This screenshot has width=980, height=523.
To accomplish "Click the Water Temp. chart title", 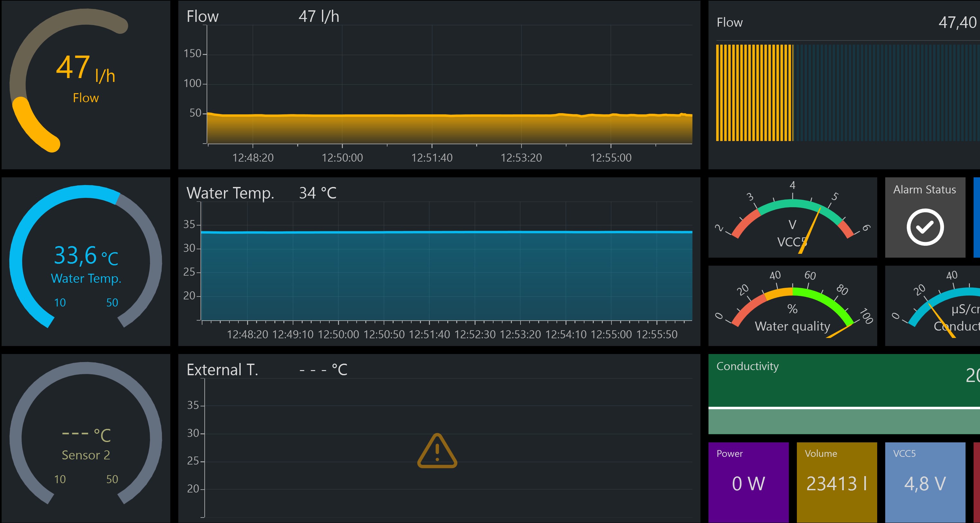I will coord(230,193).
